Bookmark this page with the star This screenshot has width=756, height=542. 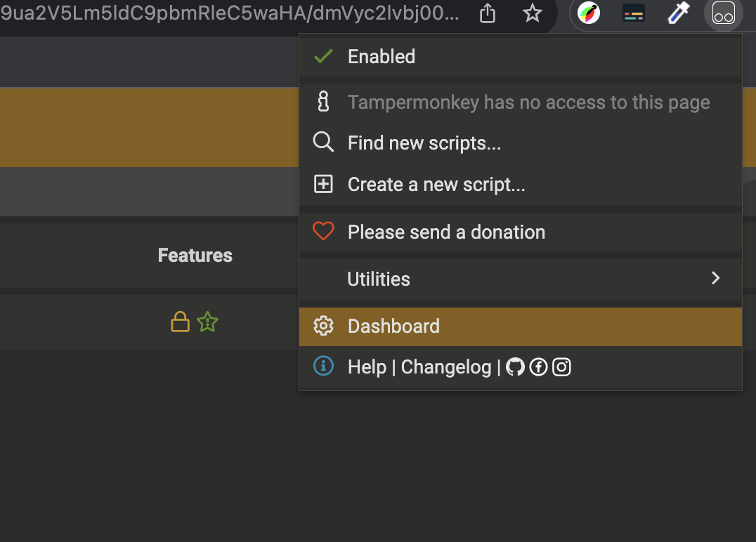[533, 13]
